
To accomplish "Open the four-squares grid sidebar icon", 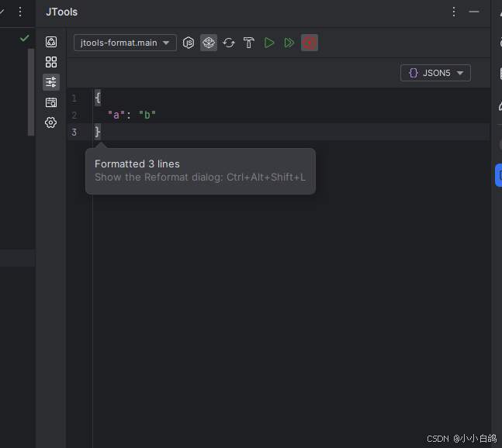I will [x=51, y=62].
